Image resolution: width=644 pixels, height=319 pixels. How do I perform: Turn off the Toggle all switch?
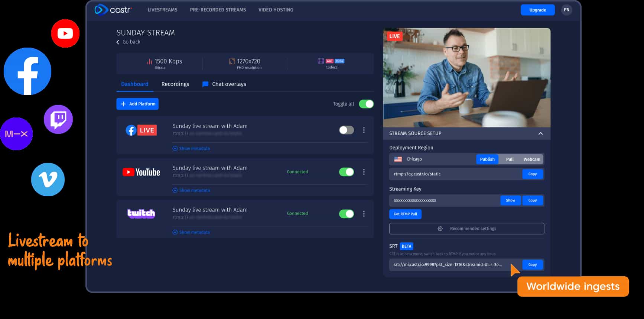click(366, 104)
